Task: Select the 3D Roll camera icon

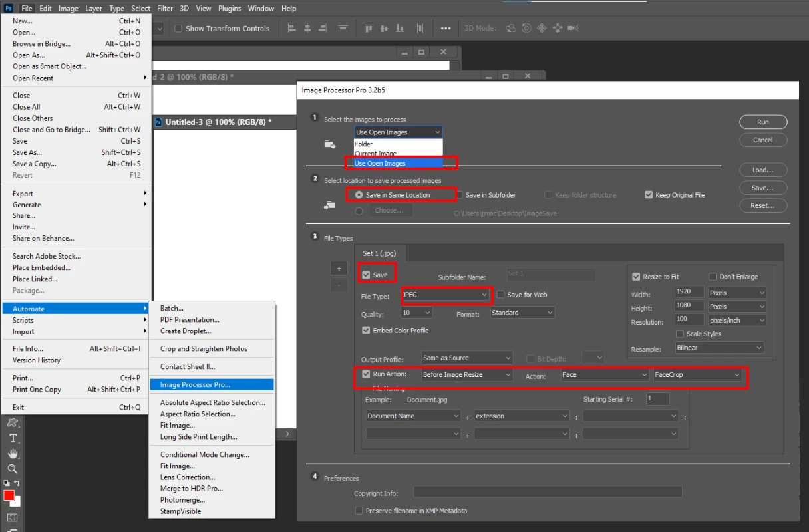Action: coord(526,28)
